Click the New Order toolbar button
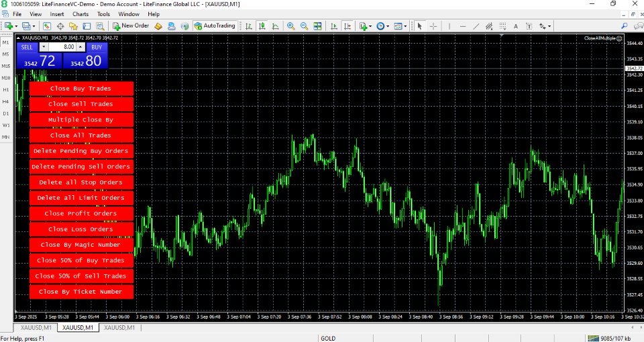644x342 pixels. tap(131, 26)
